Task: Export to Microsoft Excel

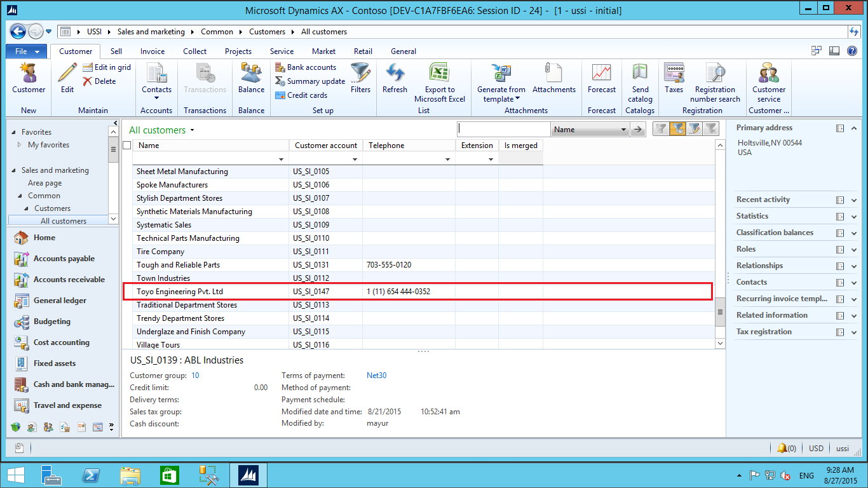Action: [440, 83]
